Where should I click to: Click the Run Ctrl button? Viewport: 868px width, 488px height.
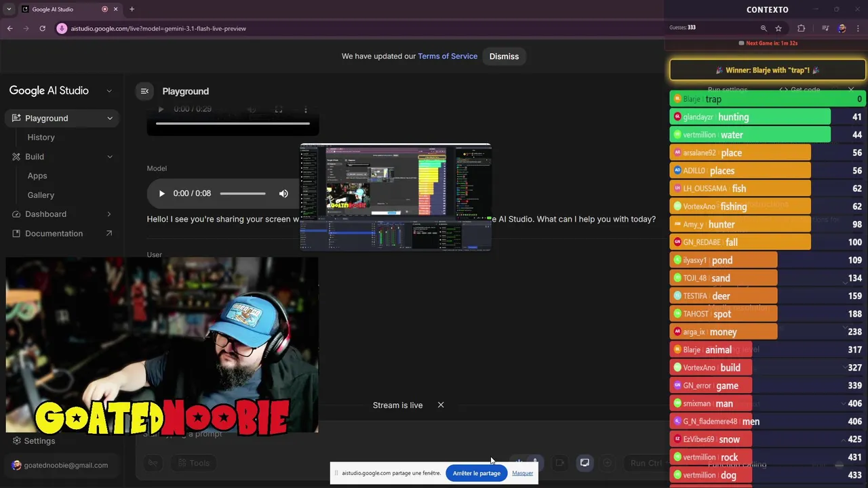(x=646, y=463)
